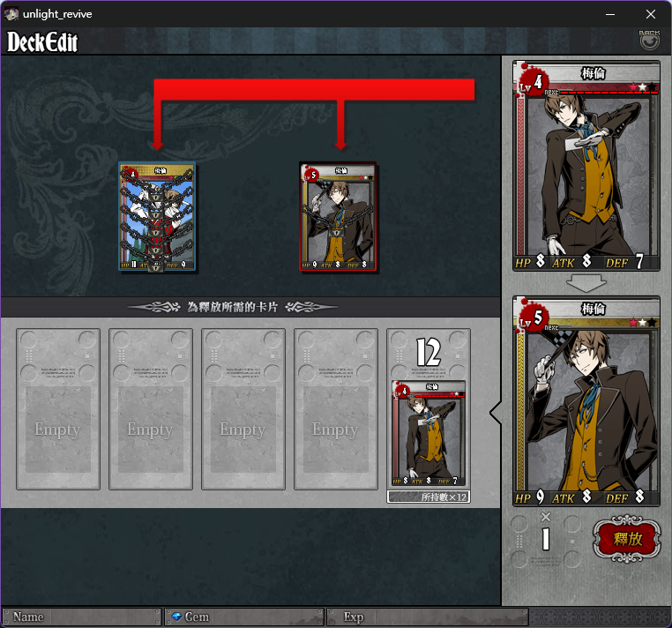Click the Lv 5 梅倫 result card preview

click(x=586, y=401)
